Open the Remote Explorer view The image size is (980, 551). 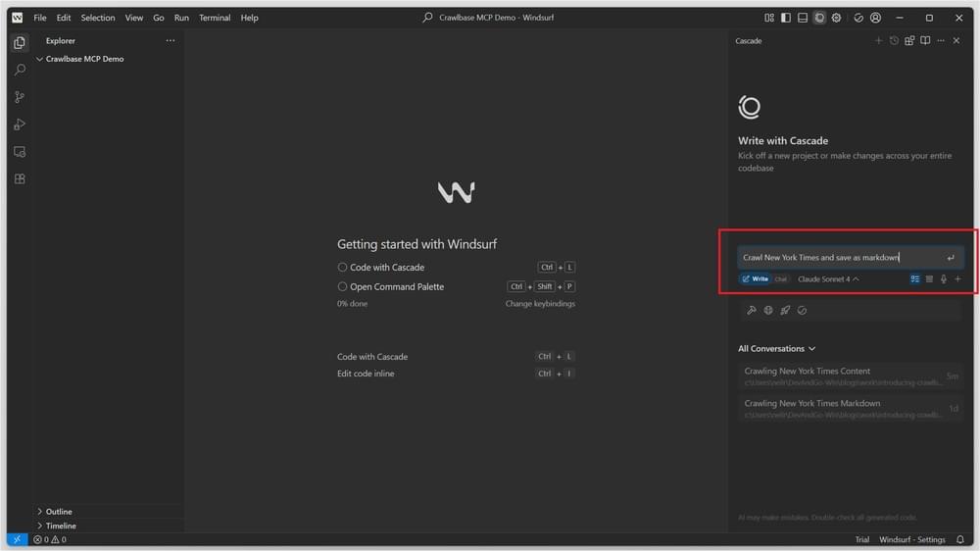pyautogui.click(x=20, y=152)
